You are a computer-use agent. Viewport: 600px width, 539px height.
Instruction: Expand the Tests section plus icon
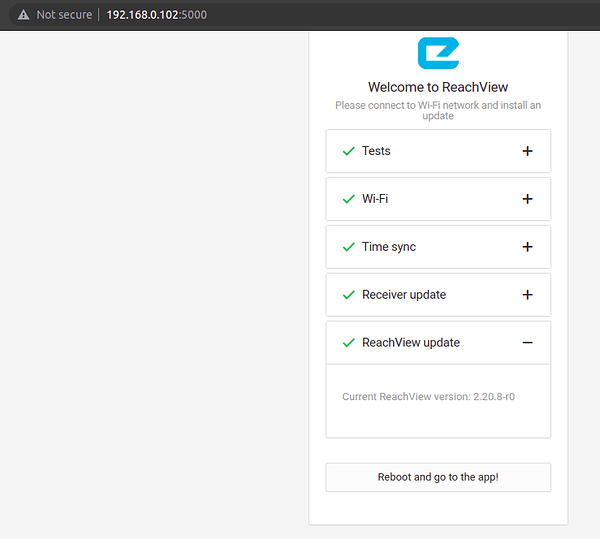coord(527,151)
